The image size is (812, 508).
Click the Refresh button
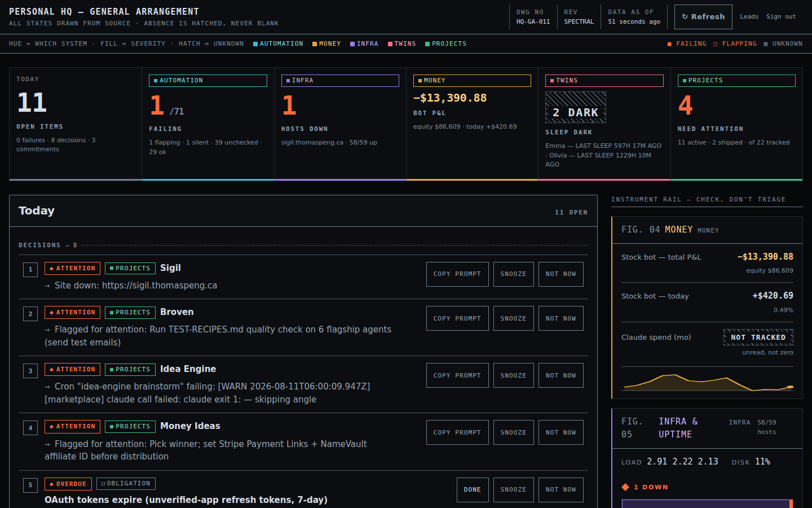[x=703, y=17]
